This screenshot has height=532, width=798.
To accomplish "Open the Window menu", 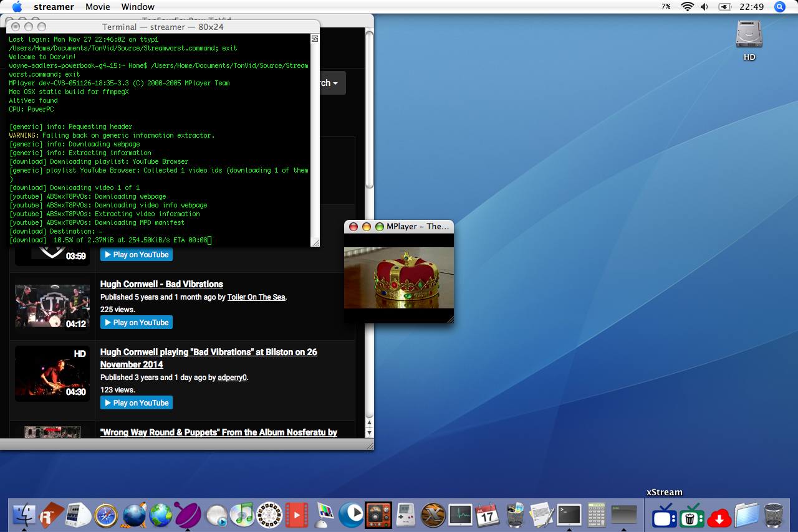I will click(138, 7).
